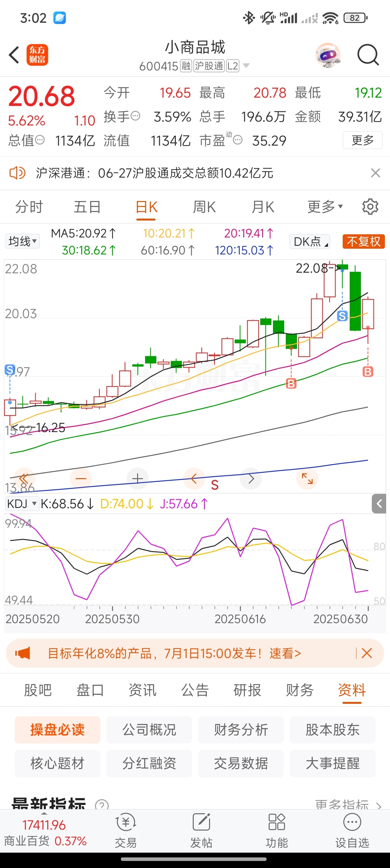Image resolution: width=390 pixels, height=868 pixels.
Task: Check the battery indicator in status bar
Action: [x=355, y=18]
